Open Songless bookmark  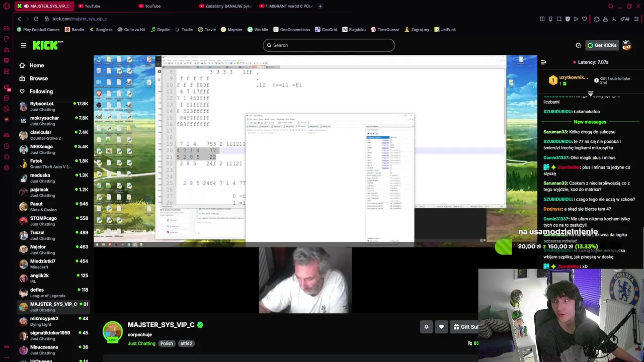click(101, 30)
